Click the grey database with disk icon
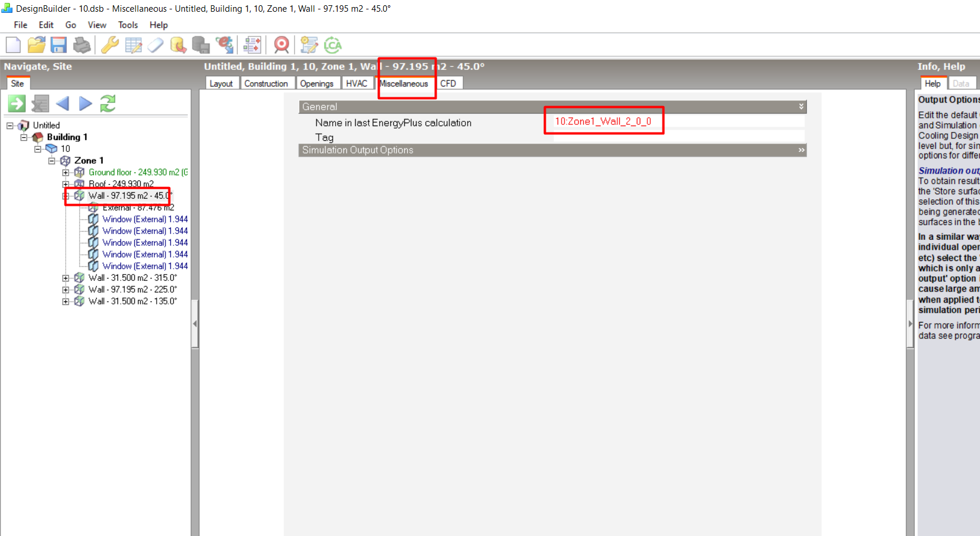The image size is (980, 536). (201, 45)
